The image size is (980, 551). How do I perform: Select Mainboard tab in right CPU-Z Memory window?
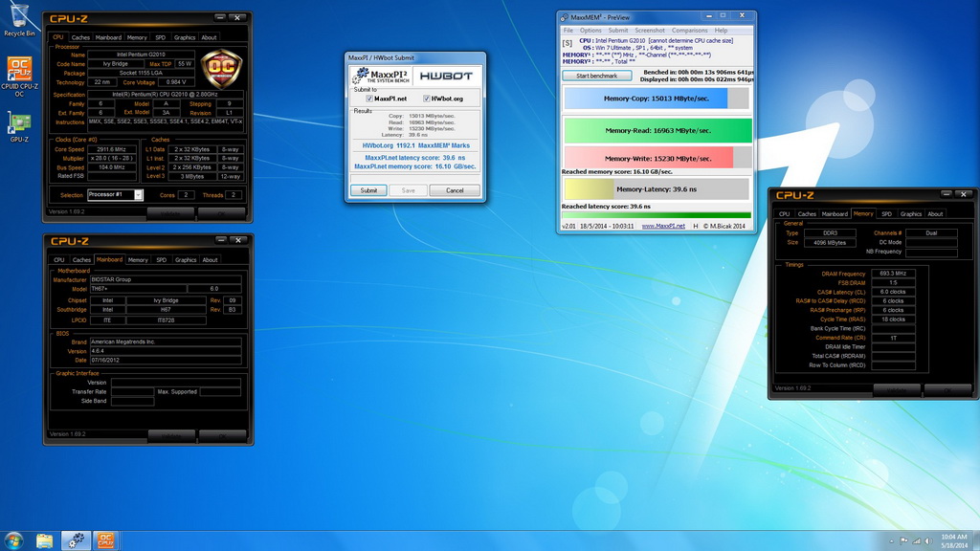(x=835, y=213)
